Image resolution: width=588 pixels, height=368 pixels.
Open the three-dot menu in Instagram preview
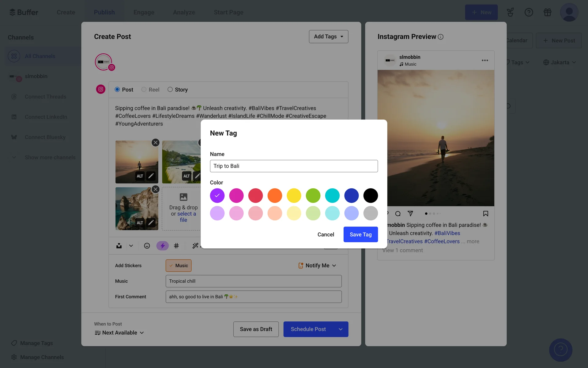point(485,60)
